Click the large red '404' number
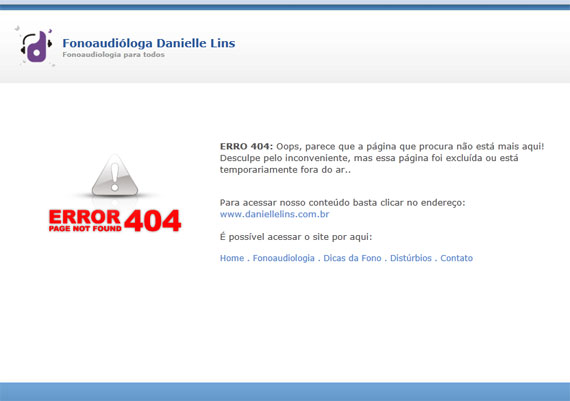570x401 pixels. click(153, 221)
